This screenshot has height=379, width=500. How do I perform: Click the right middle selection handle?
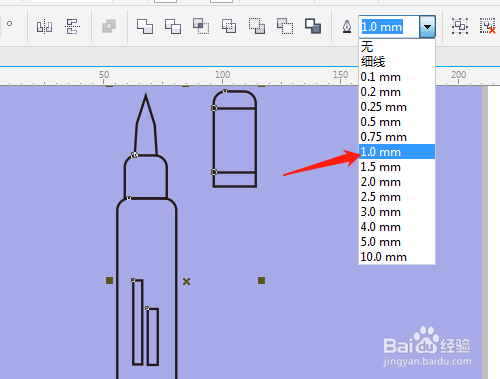click(261, 281)
